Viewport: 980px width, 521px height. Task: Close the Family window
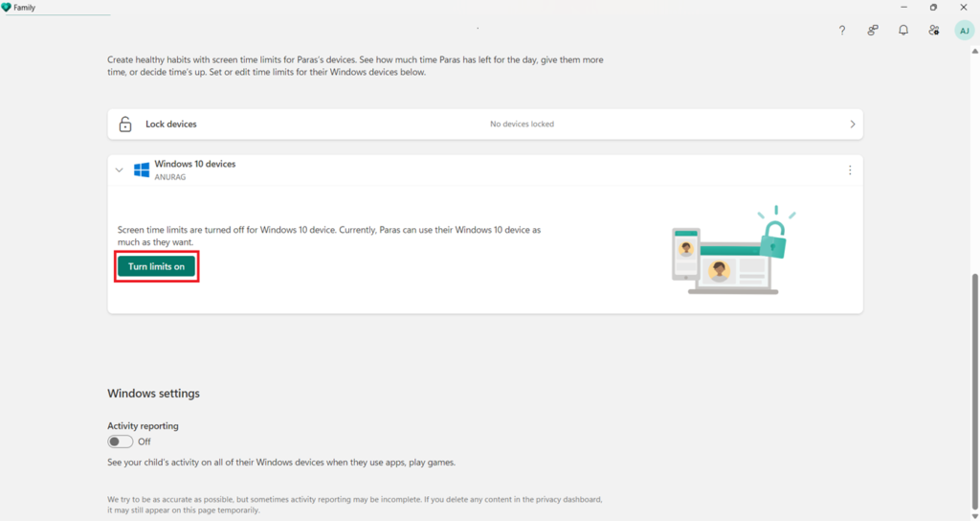[x=964, y=7]
